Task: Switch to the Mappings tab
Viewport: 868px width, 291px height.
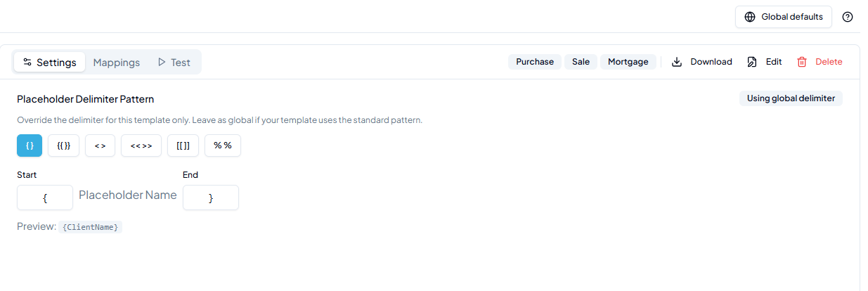Action: click(117, 62)
